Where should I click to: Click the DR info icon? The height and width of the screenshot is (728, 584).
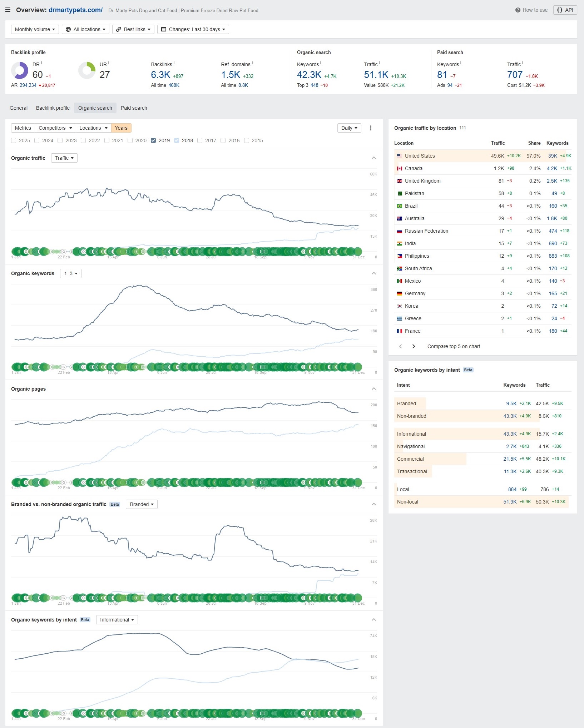click(x=41, y=63)
